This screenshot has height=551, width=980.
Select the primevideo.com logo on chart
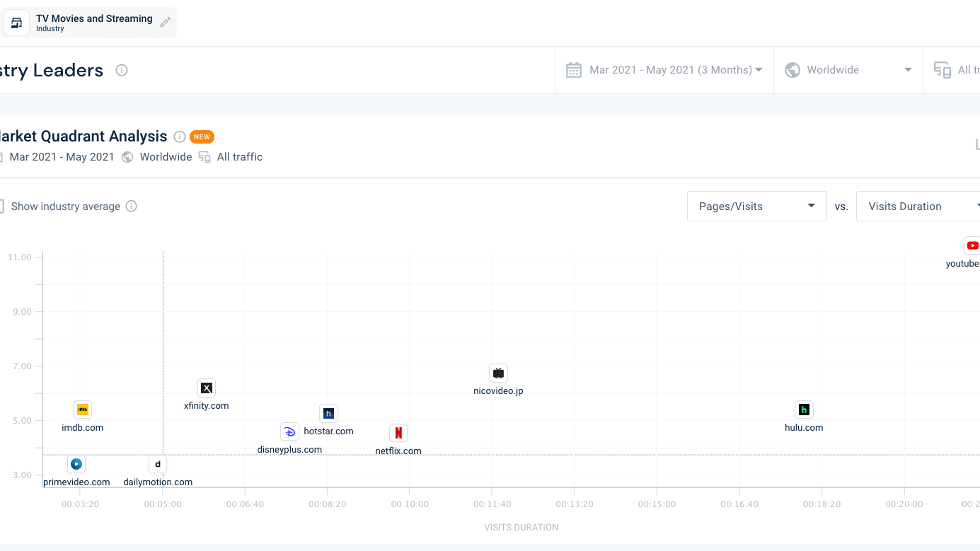pyautogui.click(x=76, y=464)
